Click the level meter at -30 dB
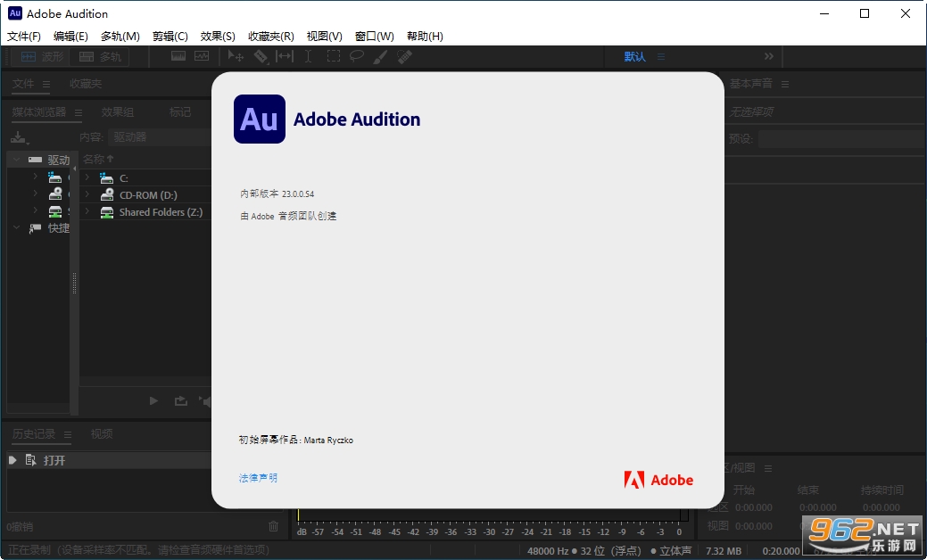This screenshot has height=560, width=927. (x=489, y=531)
